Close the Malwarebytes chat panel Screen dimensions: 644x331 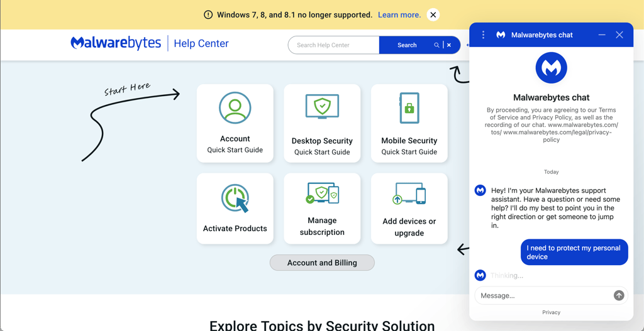(619, 35)
